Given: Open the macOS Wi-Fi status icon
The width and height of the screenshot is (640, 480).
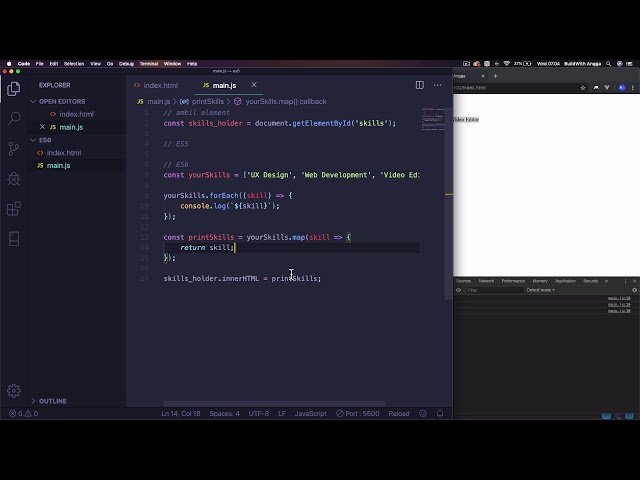Looking at the screenshot, I should click(x=507, y=64).
